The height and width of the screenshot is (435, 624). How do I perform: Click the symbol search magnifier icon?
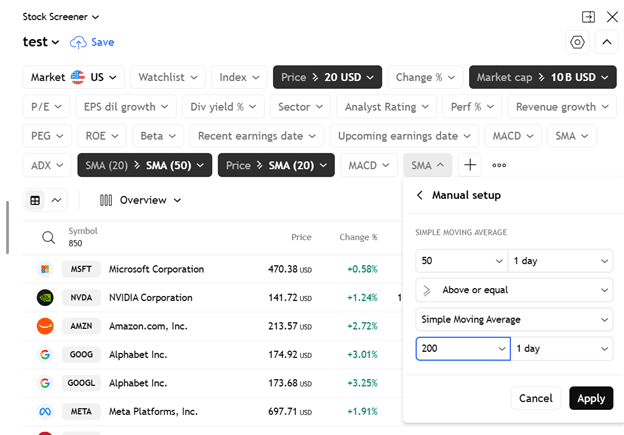click(48, 237)
